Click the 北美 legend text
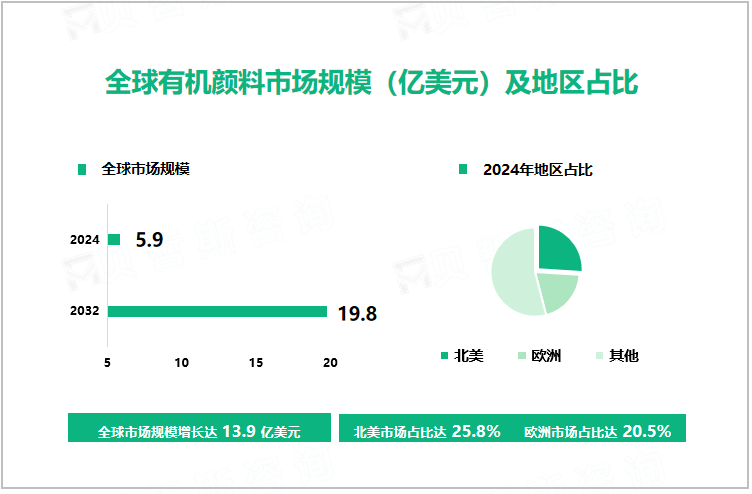This screenshot has width=752, height=494. click(x=469, y=356)
